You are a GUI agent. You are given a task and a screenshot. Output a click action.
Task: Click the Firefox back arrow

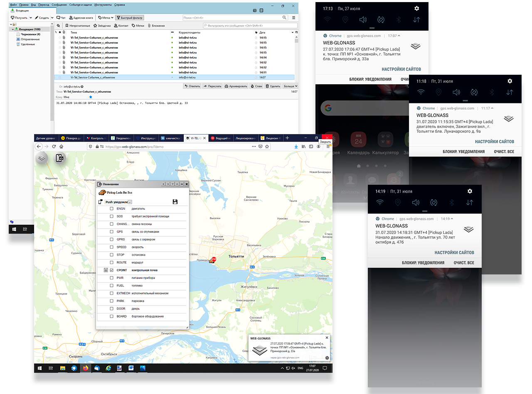[39, 147]
